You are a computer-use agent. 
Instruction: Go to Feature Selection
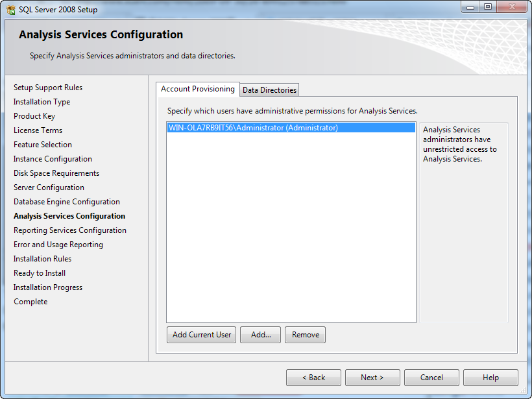pos(42,144)
